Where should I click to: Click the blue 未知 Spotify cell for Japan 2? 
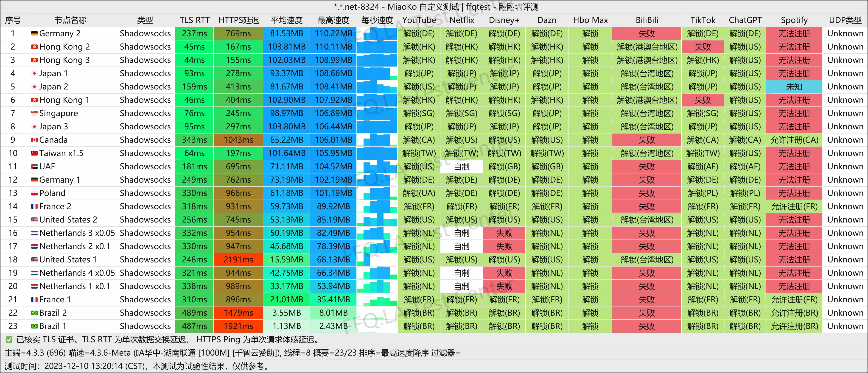point(794,87)
